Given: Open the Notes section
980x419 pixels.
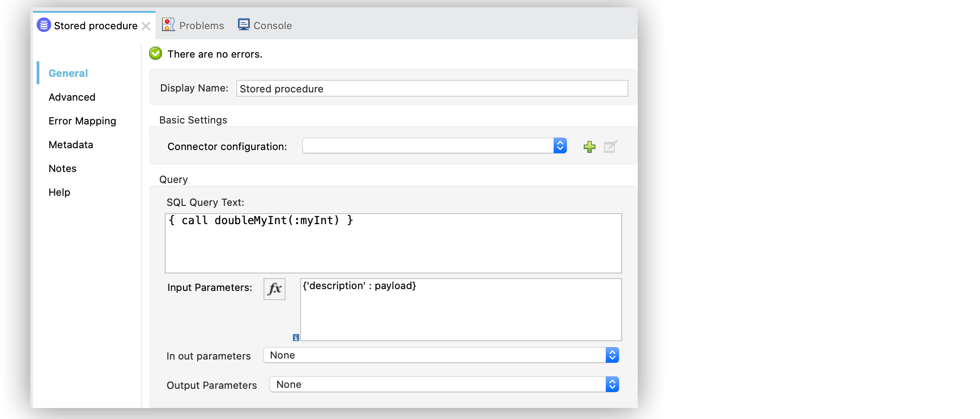Looking at the screenshot, I should point(63,168).
